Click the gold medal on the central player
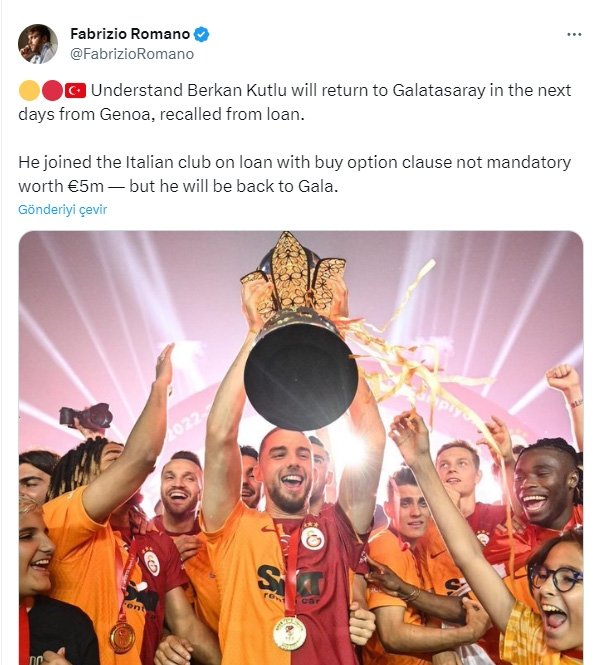This screenshot has width=596, height=665. [290, 633]
